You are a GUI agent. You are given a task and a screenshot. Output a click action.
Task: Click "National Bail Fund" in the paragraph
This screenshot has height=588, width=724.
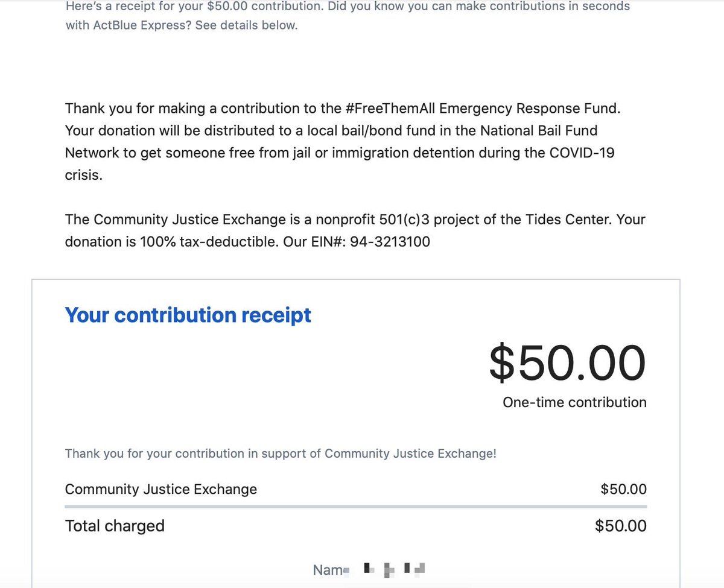point(539,130)
